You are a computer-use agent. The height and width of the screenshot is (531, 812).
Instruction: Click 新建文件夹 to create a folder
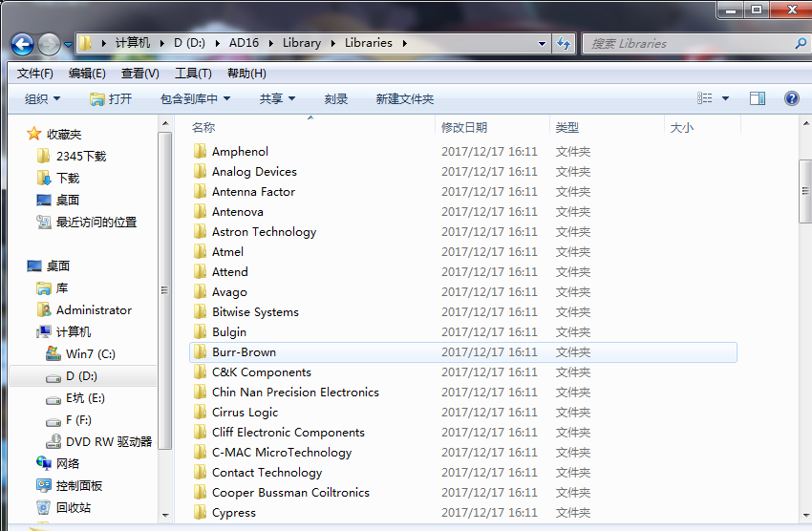(404, 99)
